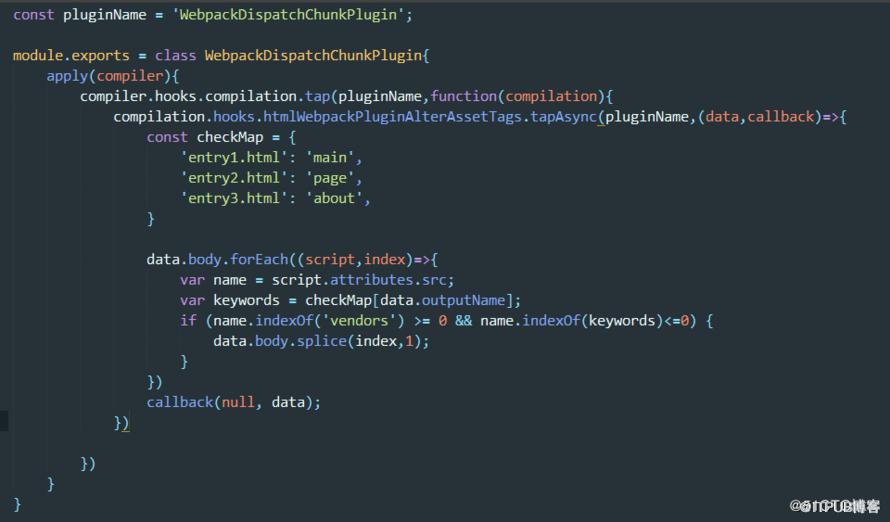
Task: Click compiler.hooks.compilation.tap text
Action: [x=205, y=96]
